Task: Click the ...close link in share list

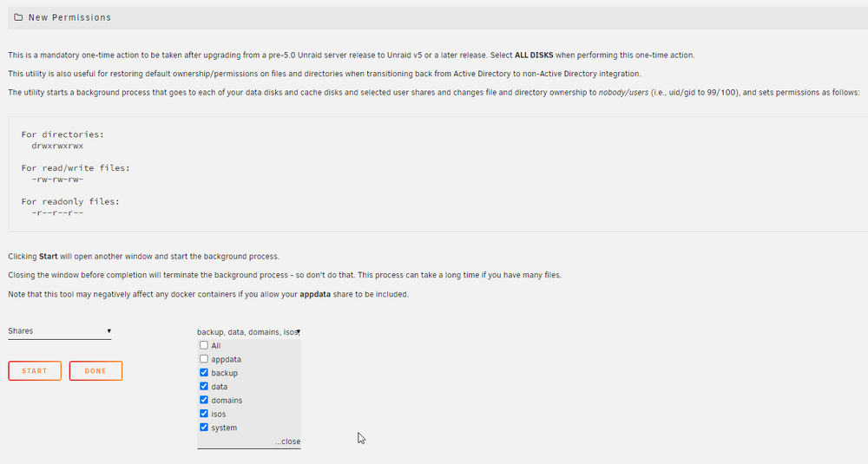Action: (288, 441)
